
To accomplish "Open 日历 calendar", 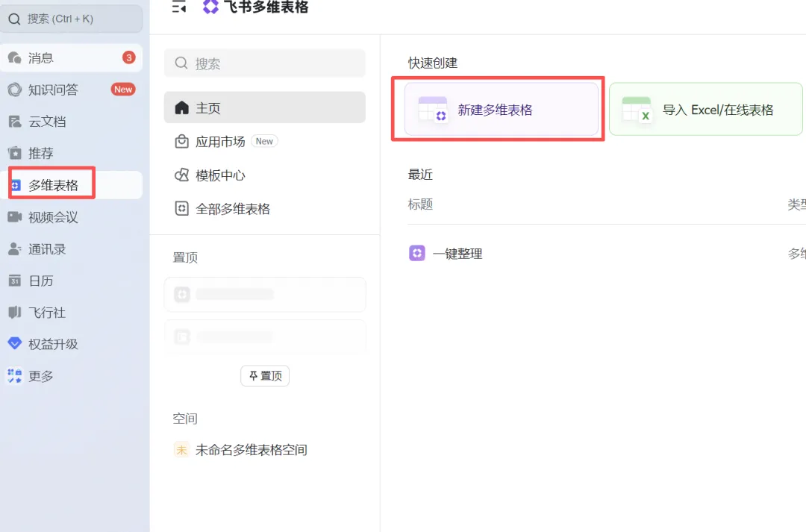I will [x=72, y=281].
